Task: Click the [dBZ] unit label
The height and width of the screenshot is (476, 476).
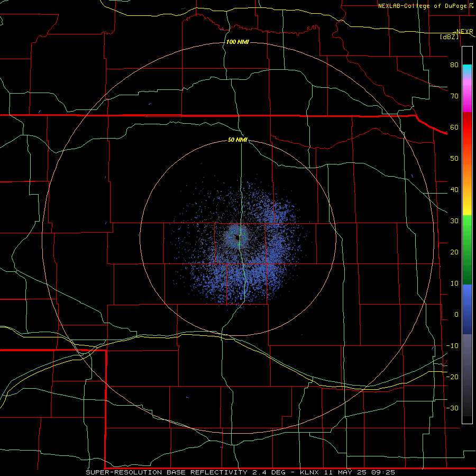Action: (449, 36)
